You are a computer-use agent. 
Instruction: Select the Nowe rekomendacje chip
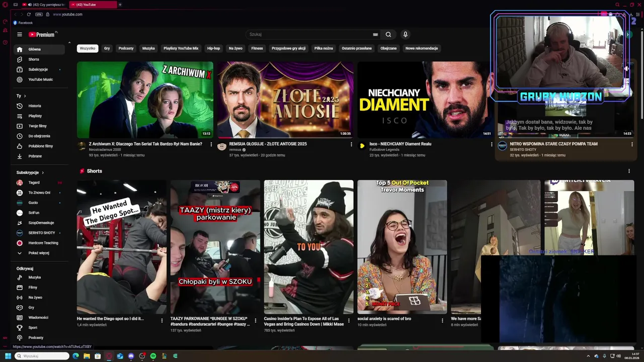(422, 48)
